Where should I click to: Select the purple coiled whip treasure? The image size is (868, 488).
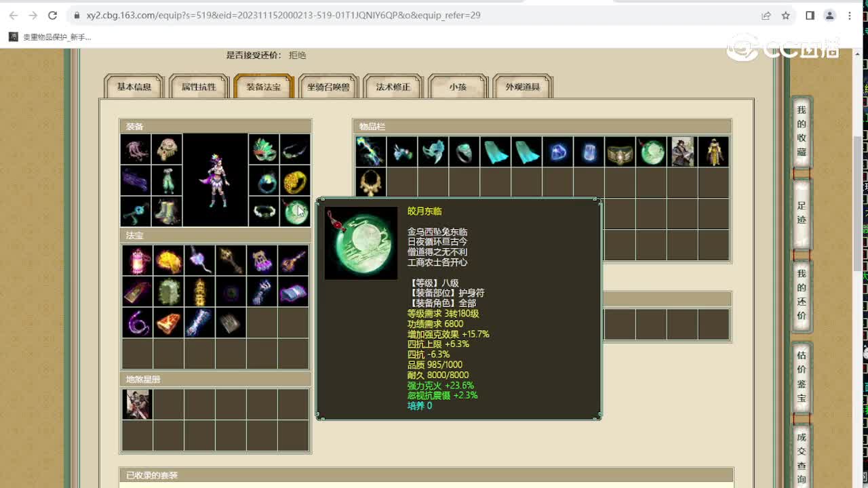pyautogui.click(x=137, y=323)
